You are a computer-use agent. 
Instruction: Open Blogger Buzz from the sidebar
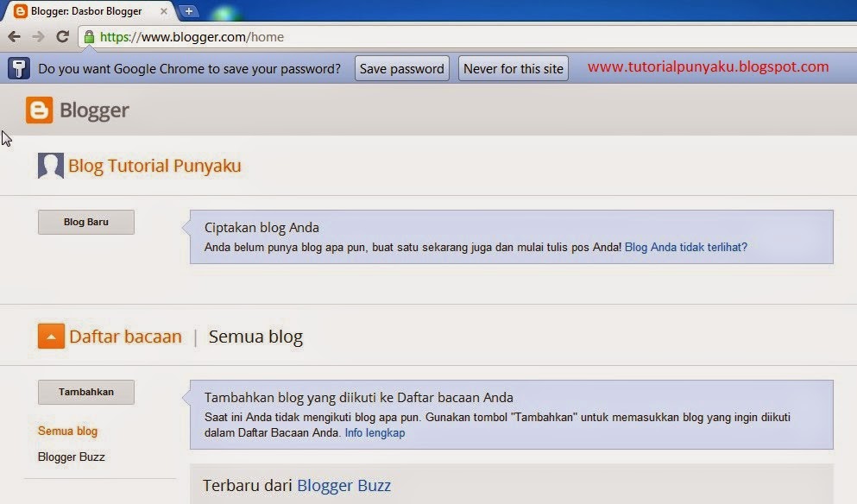[71, 457]
